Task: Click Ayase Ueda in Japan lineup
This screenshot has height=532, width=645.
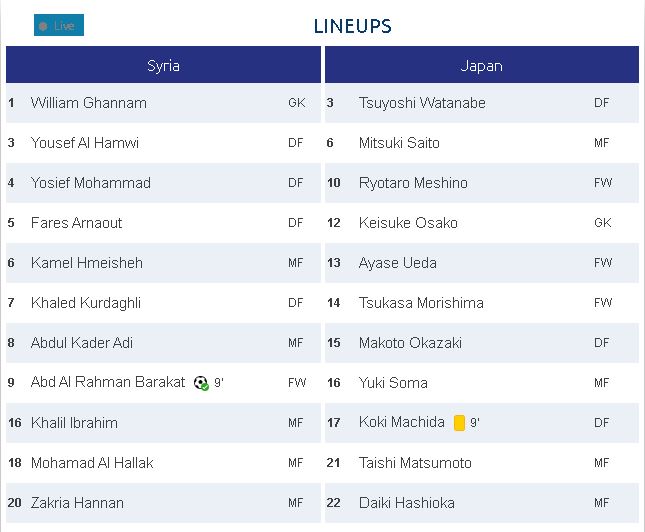Action: (397, 263)
